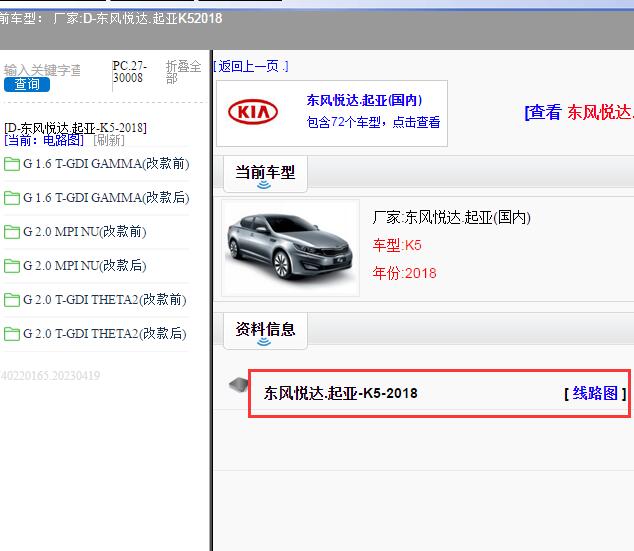Select G 2.0 T-GDI THETA2(改款后) entry
This screenshot has height=551, width=634.
(x=105, y=334)
